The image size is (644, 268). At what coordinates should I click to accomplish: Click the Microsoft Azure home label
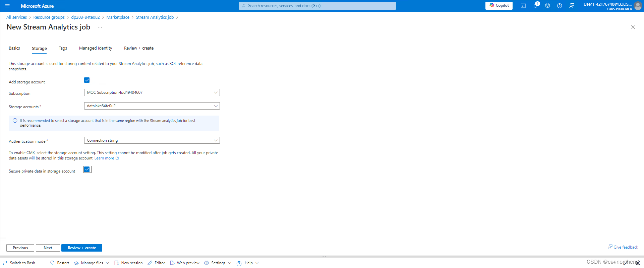[x=37, y=6]
